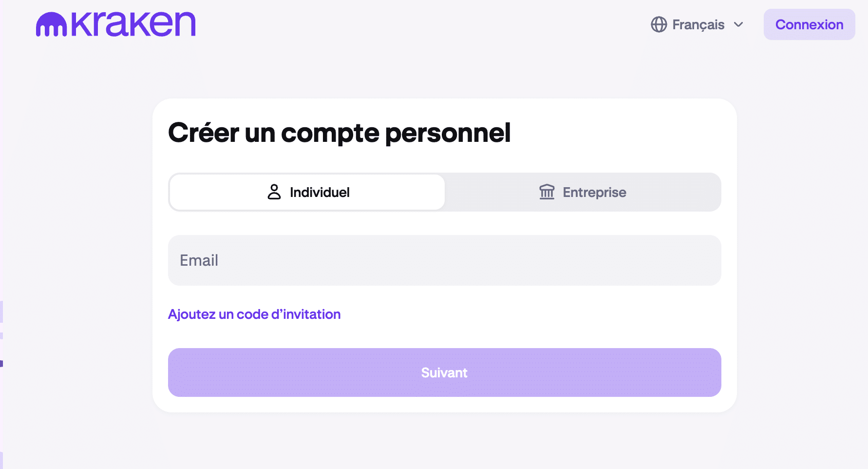The width and height of the screenshot is (868, 469).
Task: Click the Connexion button
Action: [x=809, y=24]
